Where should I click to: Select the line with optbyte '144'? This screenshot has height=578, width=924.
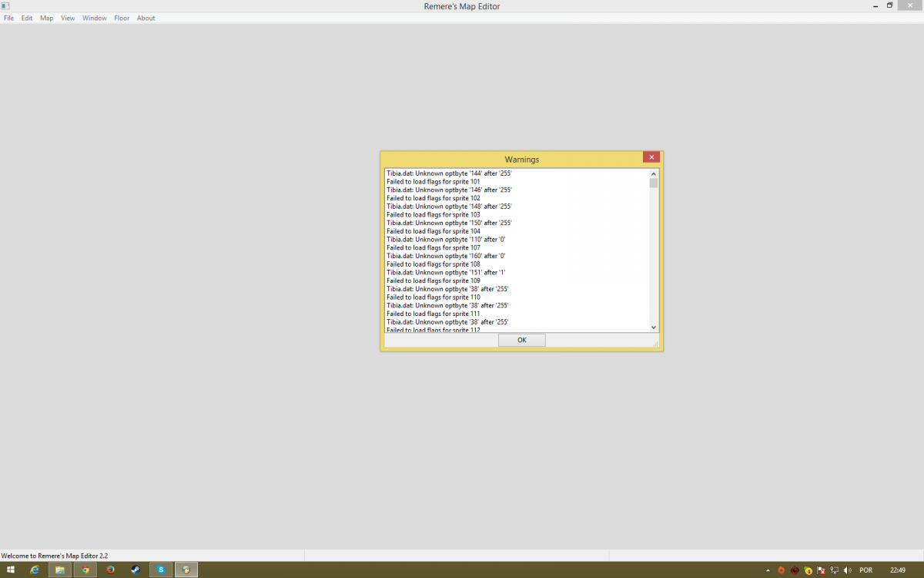click(449, 173)
